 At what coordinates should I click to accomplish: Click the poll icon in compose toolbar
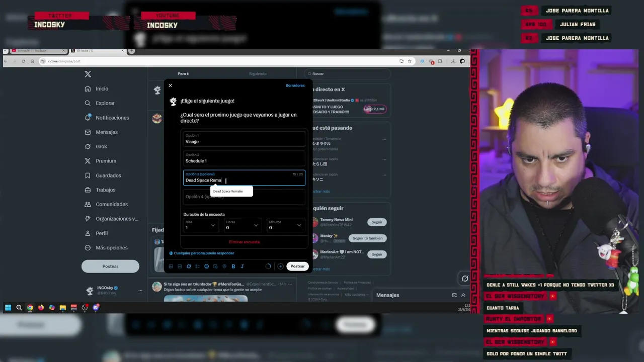(x=197, y=266)
